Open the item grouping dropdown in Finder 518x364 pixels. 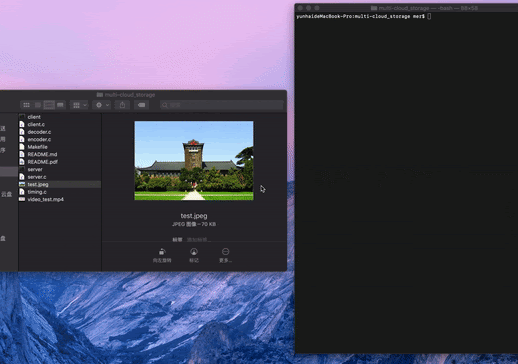79,105
